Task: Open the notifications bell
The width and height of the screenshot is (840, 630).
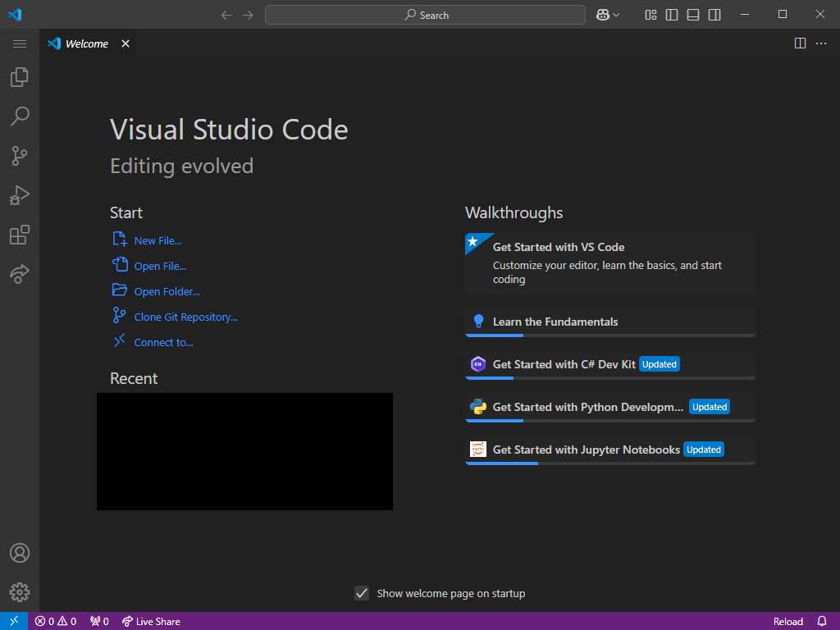Action: 822,621
